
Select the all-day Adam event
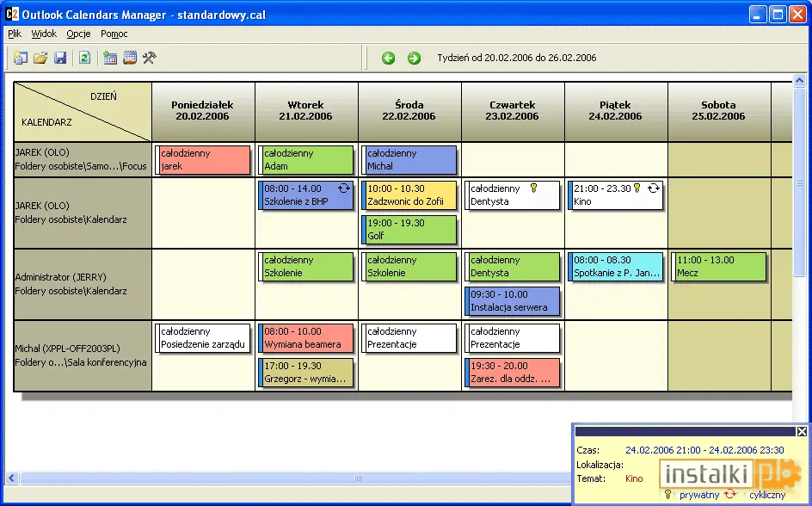coord(306,159)
